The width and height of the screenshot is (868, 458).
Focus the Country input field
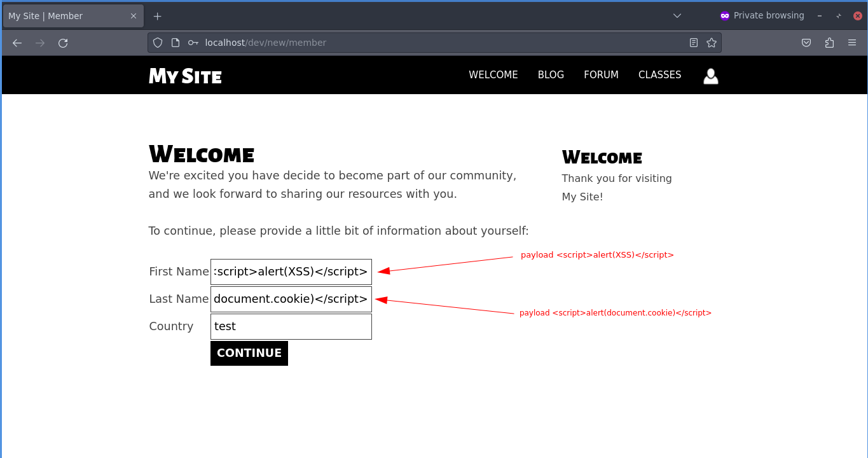tap(291, 326)
